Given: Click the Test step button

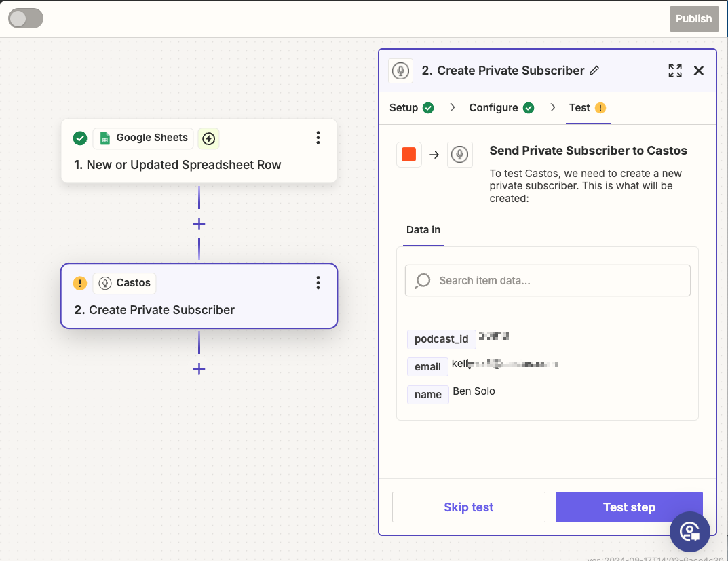Looking at the screenshot, I should pos(629,507).
